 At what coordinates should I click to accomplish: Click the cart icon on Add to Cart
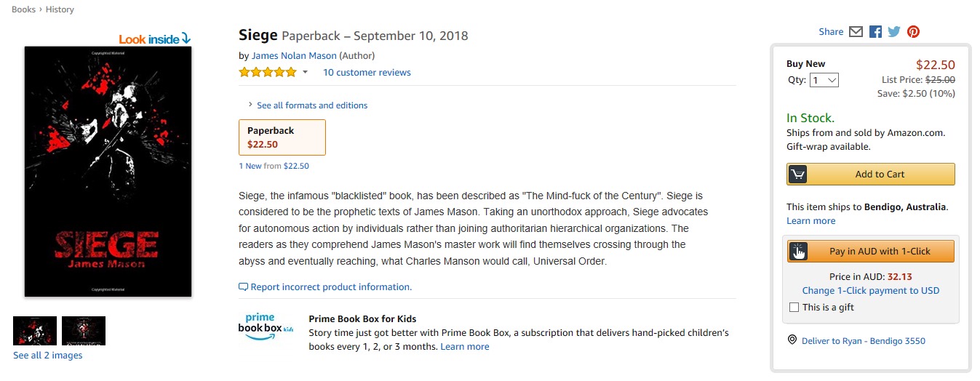click(x=797, y=175)
